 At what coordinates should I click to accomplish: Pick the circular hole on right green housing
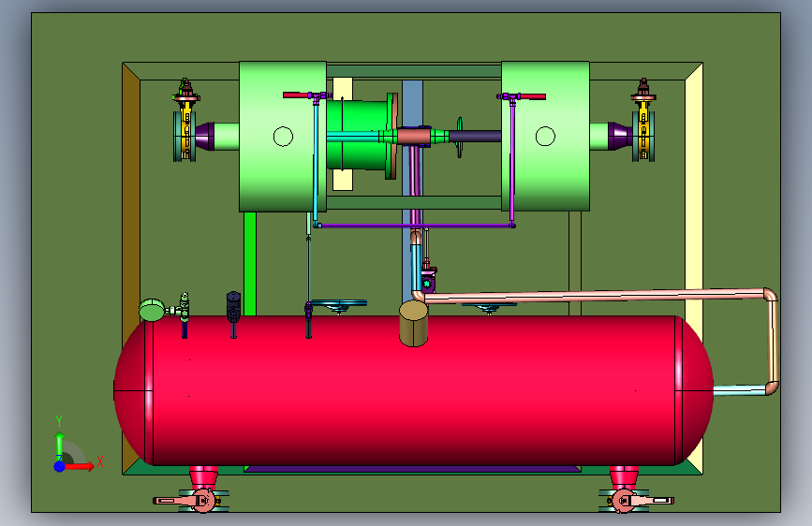click(545, 137)
